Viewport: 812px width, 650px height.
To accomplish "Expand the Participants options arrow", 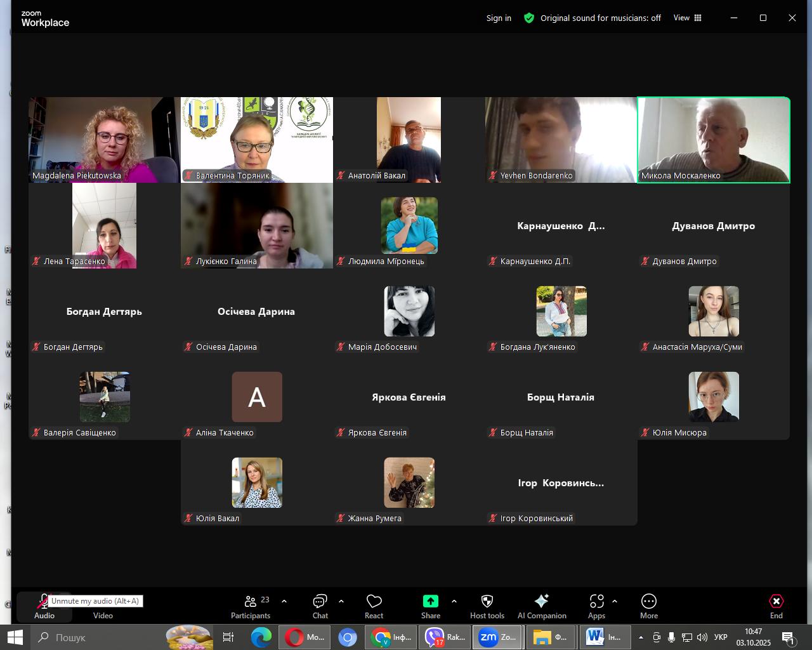I will pyautogui.click(x=284, y=601).
